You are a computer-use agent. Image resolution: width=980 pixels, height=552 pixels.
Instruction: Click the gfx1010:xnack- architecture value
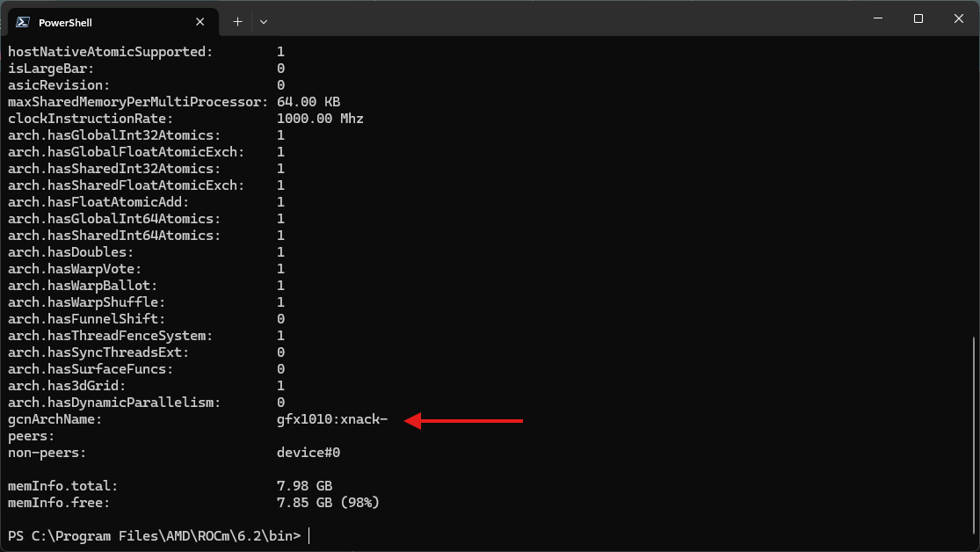pyautogui.click(x=332, y=420)
